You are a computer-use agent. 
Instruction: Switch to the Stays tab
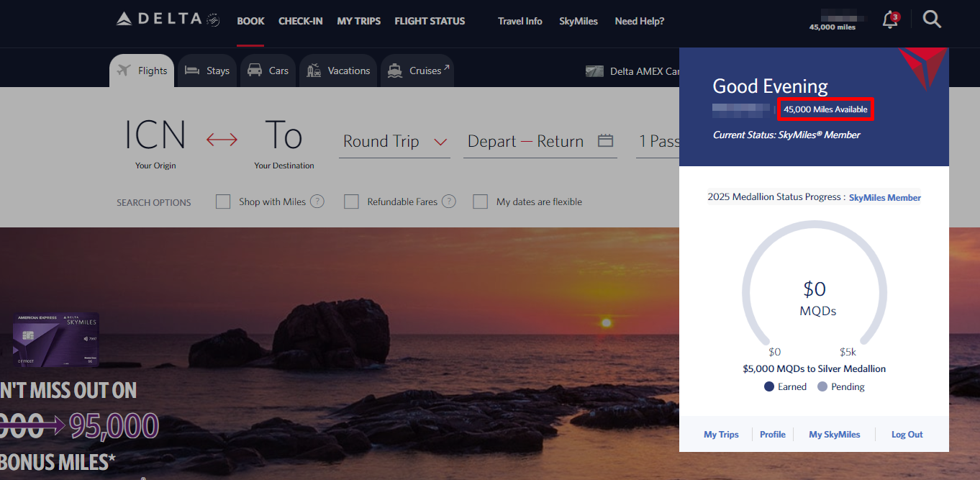pyautogui.click(x=207, y=71)
